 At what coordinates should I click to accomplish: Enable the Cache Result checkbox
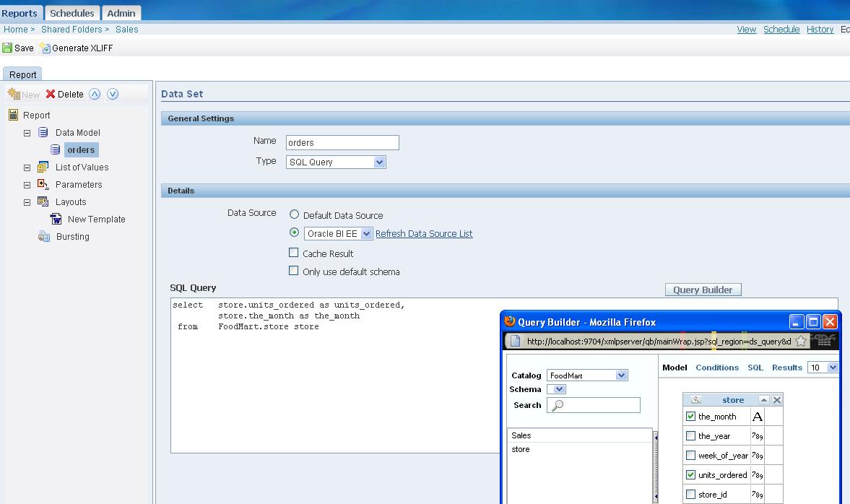(294, 253)
